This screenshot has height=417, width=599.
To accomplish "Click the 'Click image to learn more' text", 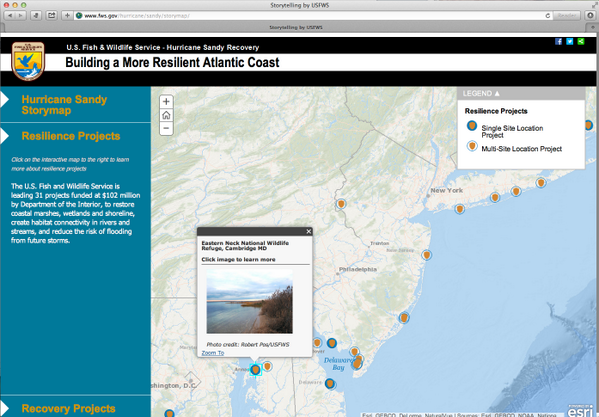I will (238, 260).
